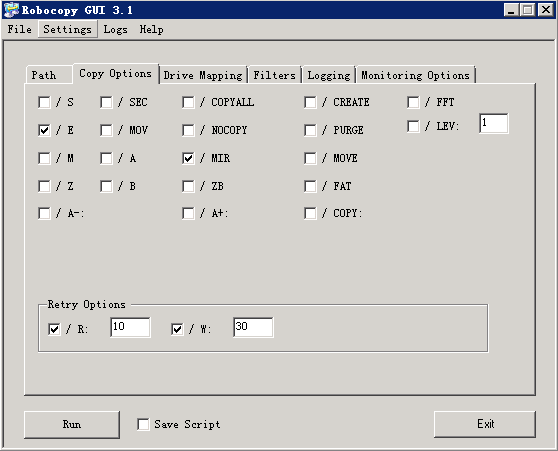Image resolution: width=558 pixels, height=451 pixels.
Task: Enable the /Z restartable mode checkbox
Action: (x=44, y=186)
